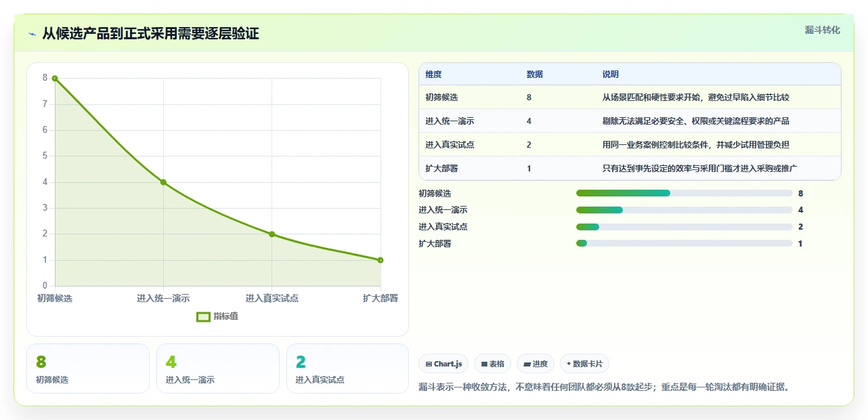Screen dimensions: 868x420
Task: Click the 维度 column header
Action: click(433, 75)
